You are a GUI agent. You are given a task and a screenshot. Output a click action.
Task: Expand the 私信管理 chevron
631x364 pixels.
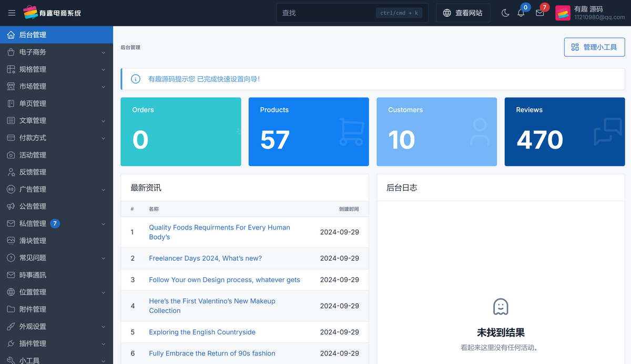[x=104, y=224]
